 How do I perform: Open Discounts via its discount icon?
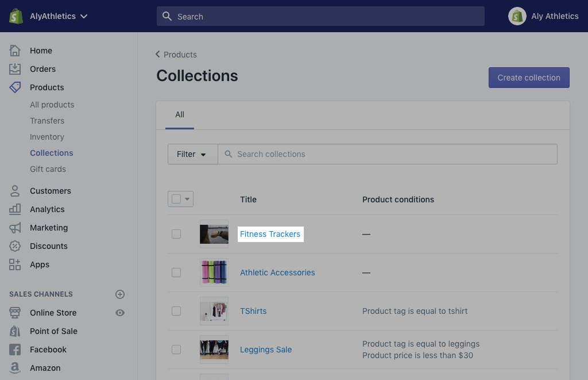(x=16, y=246)
